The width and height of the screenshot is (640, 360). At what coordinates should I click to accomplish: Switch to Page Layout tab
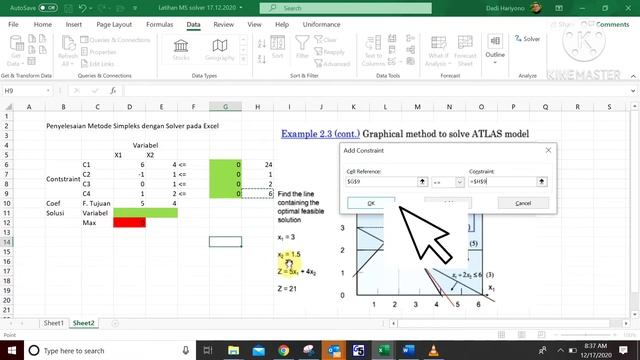[x=114, y=24]
